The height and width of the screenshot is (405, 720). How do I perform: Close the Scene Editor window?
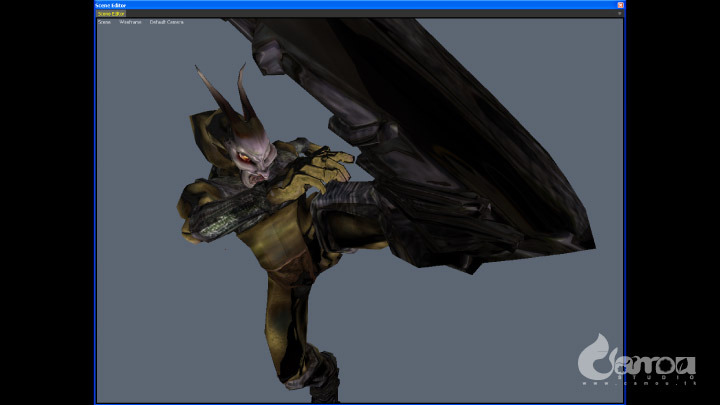coord(620,5)
